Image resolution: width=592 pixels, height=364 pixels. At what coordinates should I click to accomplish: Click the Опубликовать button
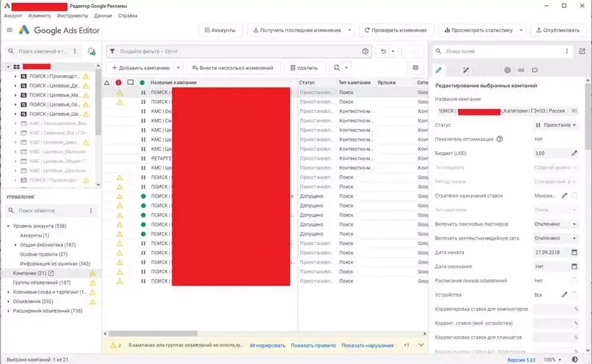(558, 30)
